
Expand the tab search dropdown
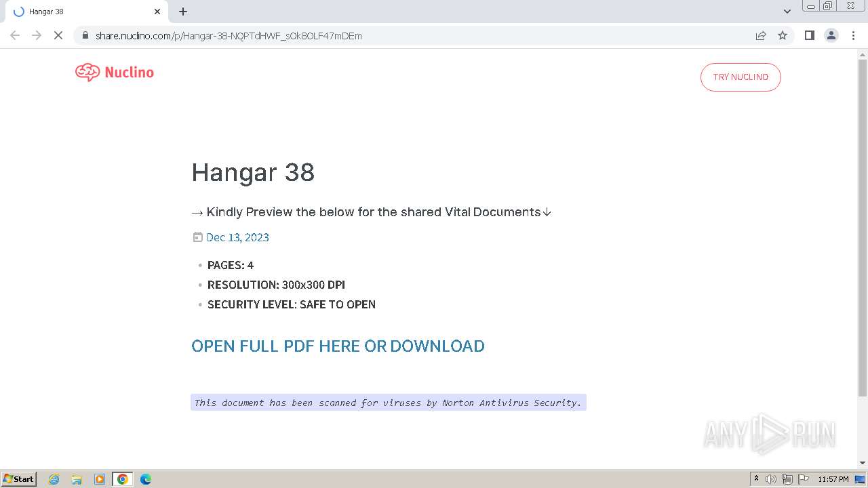787,12
